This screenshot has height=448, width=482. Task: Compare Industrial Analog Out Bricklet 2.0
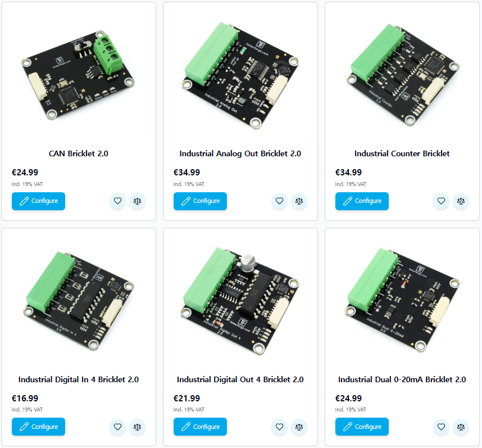click(299, 201)
